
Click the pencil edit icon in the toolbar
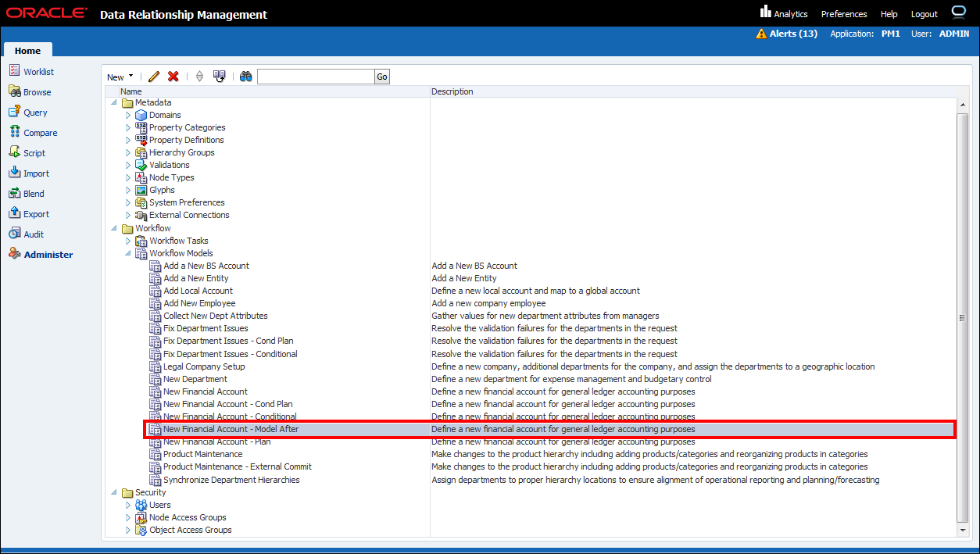(x=154, y=77)
